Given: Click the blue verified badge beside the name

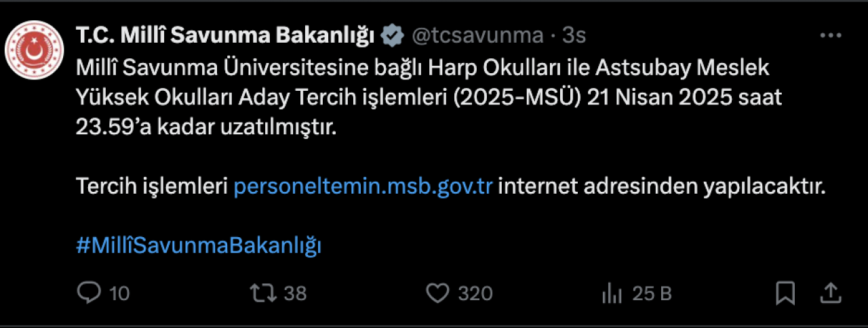Looking at the screenshot, I should click(x=393, y=36).
